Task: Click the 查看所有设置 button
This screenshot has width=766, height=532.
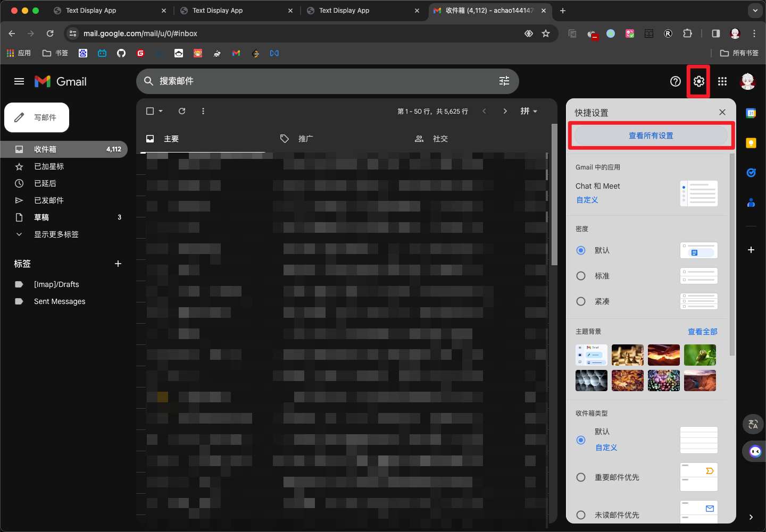Action: pos(651,136)
